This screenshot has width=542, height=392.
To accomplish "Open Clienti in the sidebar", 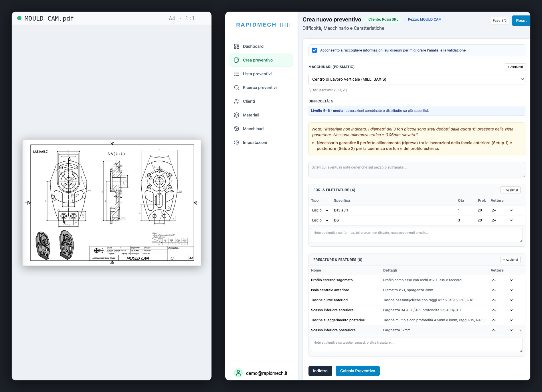I will [261, 101].
